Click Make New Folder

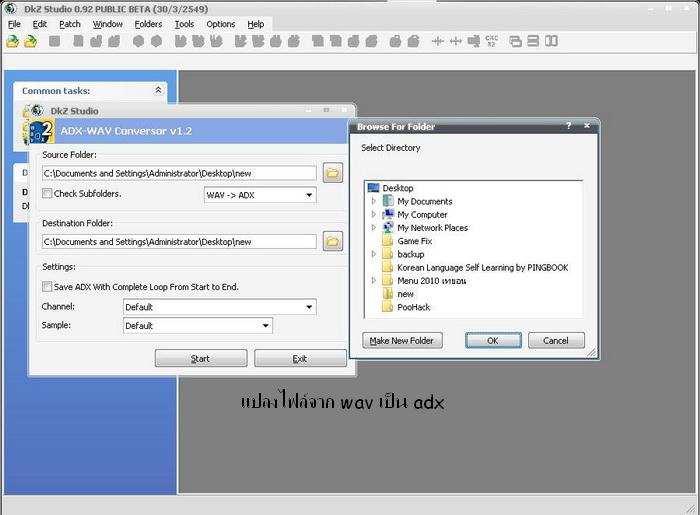point(402,341)
